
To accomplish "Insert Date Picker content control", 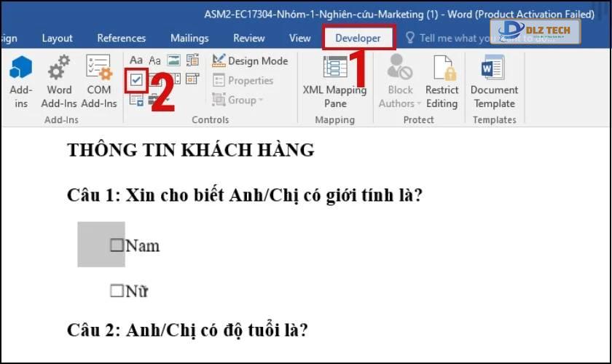I will [192, 79].
